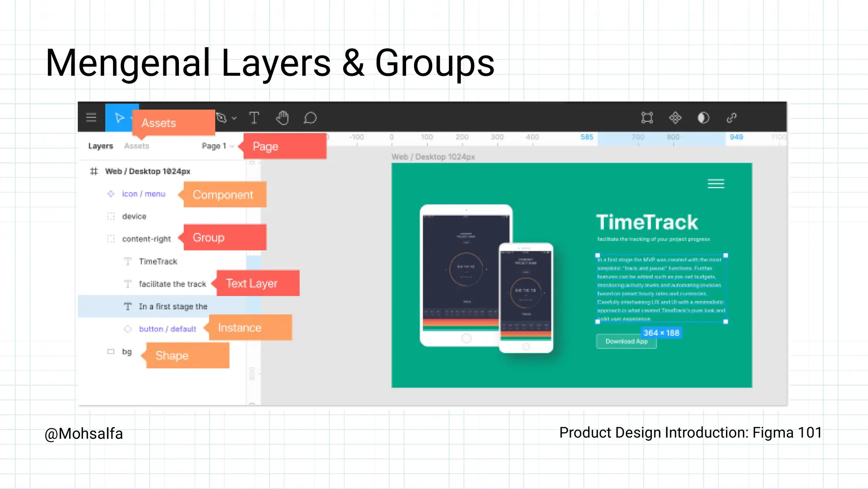Open the Pen tool dropdown chevron
868x489 pixels.
point(234,118)
